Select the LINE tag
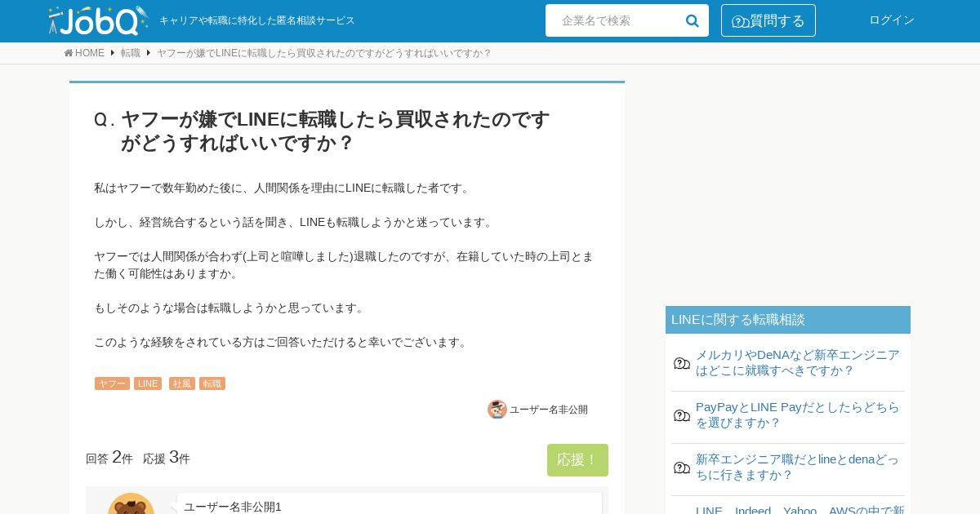980x514 pixels. pos(148,383)
